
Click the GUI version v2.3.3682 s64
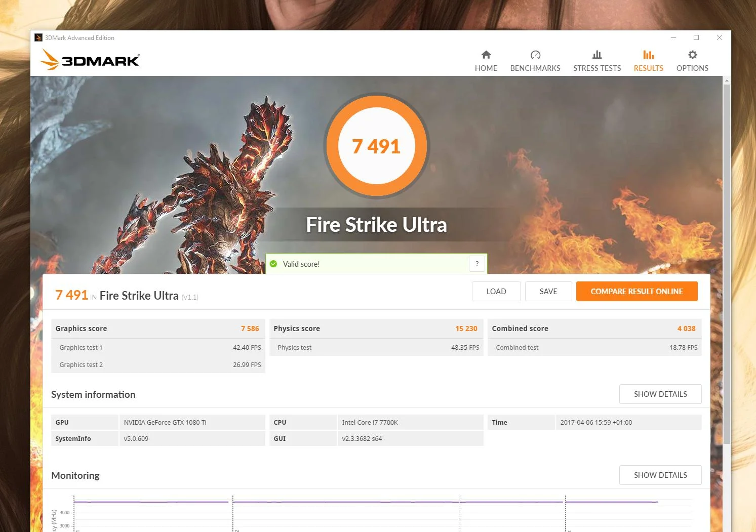(x=362, y=439)
